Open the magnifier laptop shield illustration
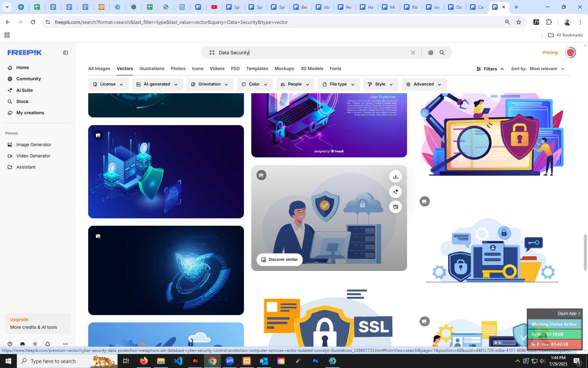The image size is (588, 368). [x=492, y=134]
